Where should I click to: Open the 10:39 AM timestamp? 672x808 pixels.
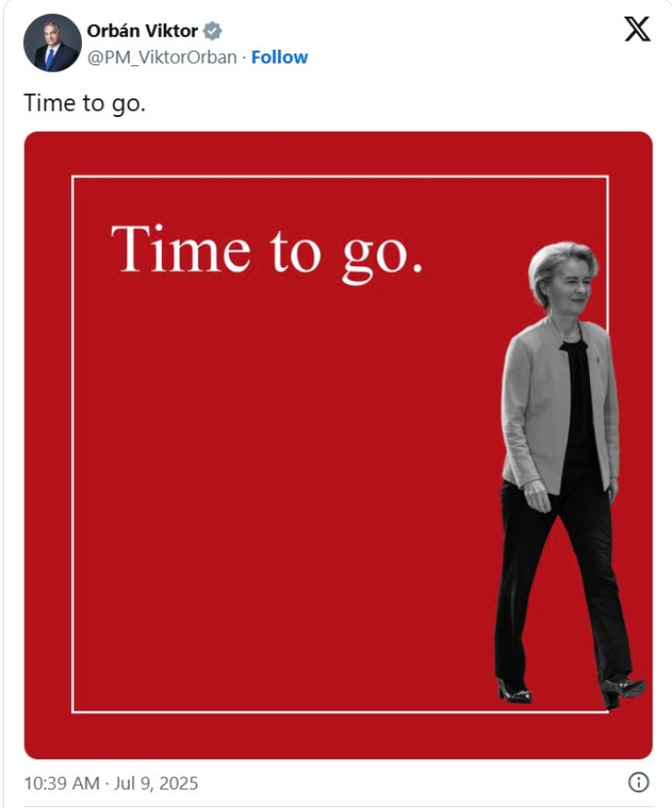(x=62, y=783)
